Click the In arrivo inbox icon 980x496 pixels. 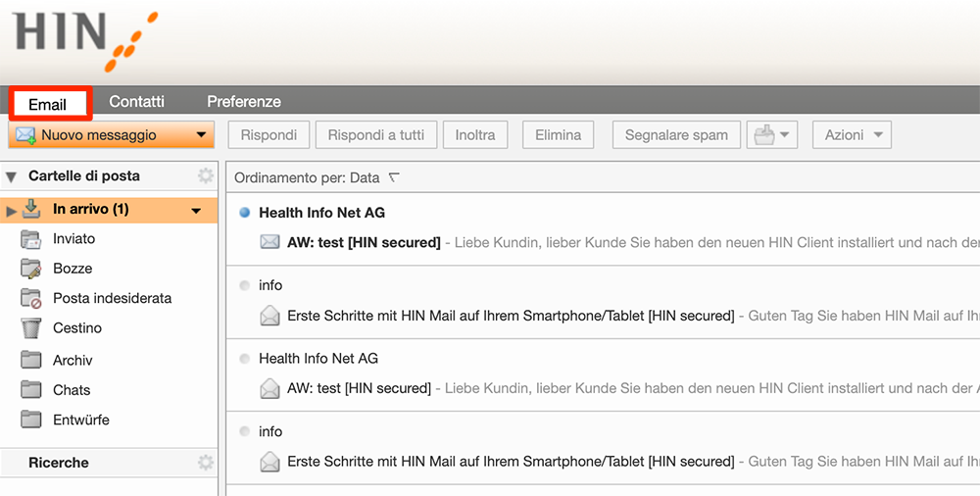[31, 210]
